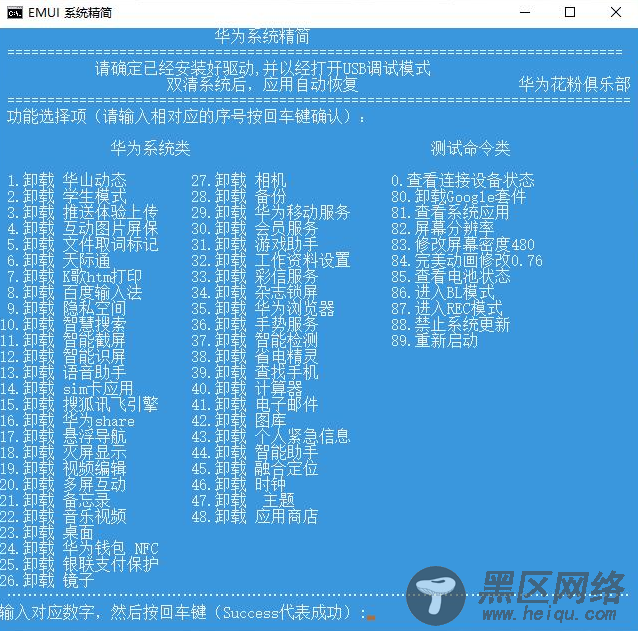Click line '43.卸载 个人紧急信息'
The height and width of the screenshot is (631, 638).
pyautogui.click(x=271, y=437)
